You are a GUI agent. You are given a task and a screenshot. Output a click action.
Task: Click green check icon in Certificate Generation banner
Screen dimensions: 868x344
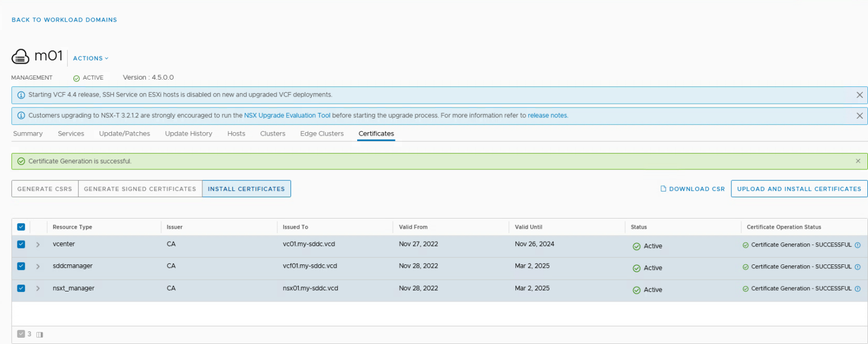pyautogui.click(x=21, y=162)
